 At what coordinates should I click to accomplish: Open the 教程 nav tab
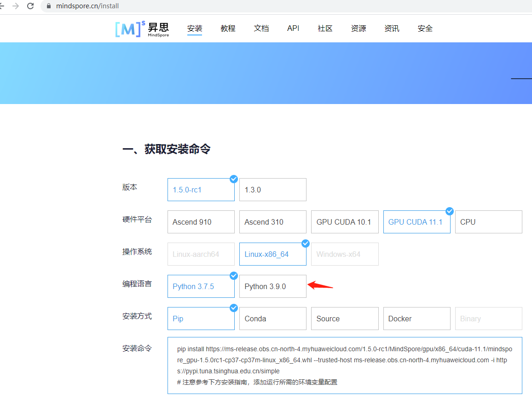[228, 29]
